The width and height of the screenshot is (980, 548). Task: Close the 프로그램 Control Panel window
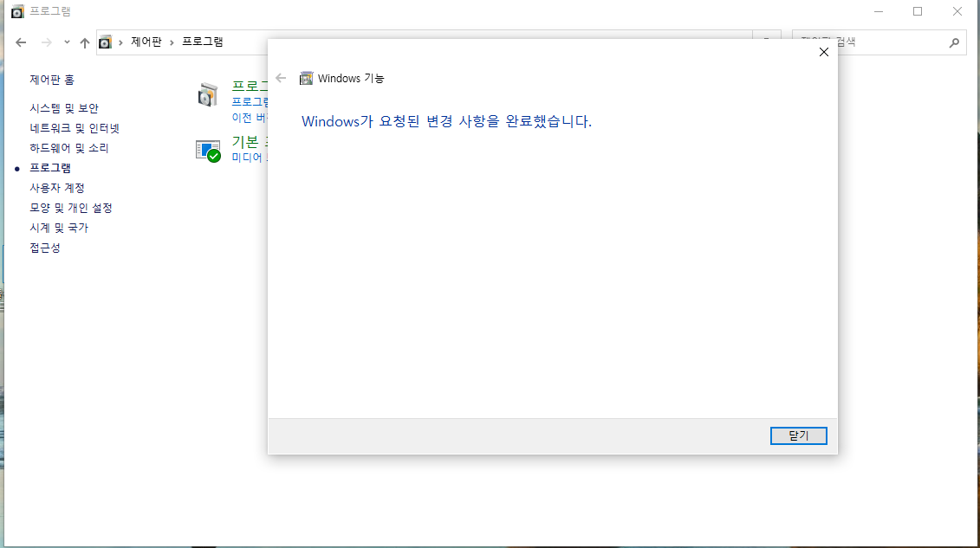(x=957, y=11)
